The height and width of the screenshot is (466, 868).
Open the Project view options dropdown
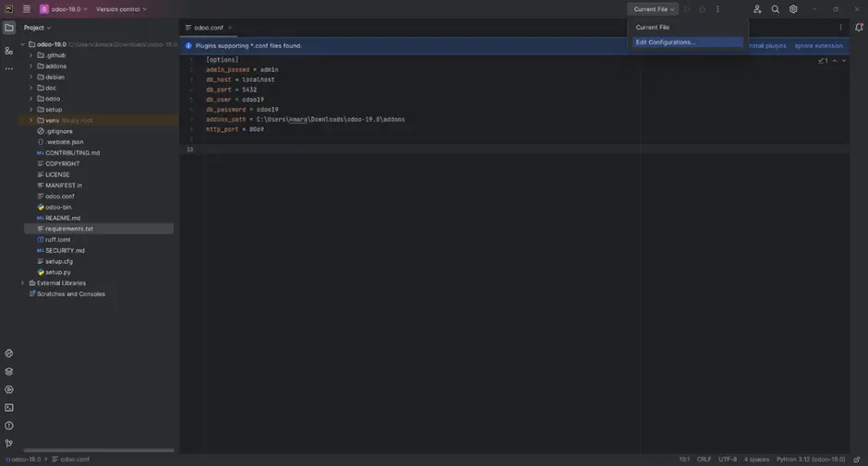(37, 28)
